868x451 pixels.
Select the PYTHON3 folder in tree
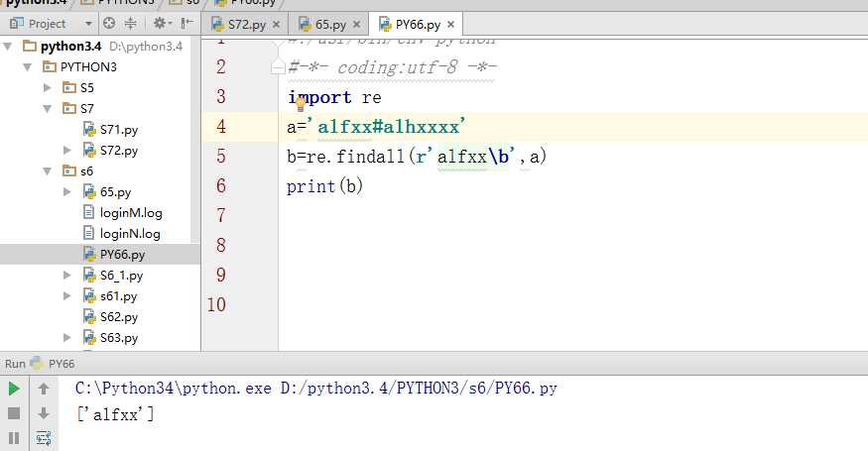(88, 67)
